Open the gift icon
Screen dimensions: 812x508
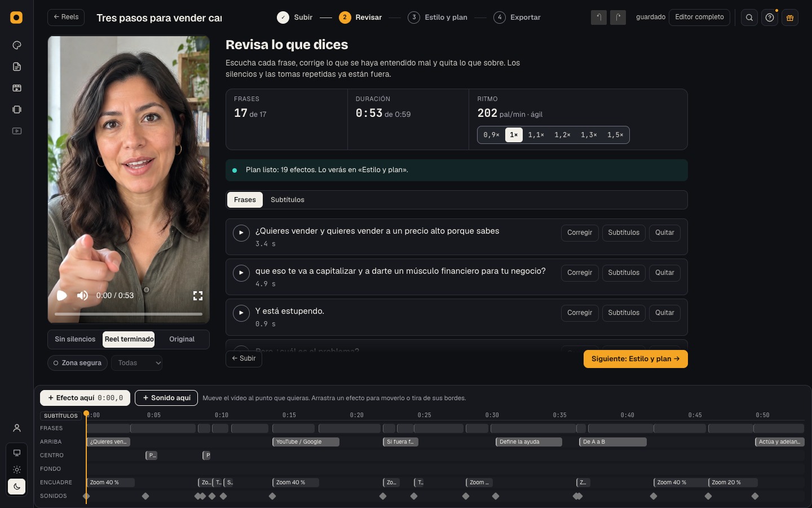coord(790,17)
